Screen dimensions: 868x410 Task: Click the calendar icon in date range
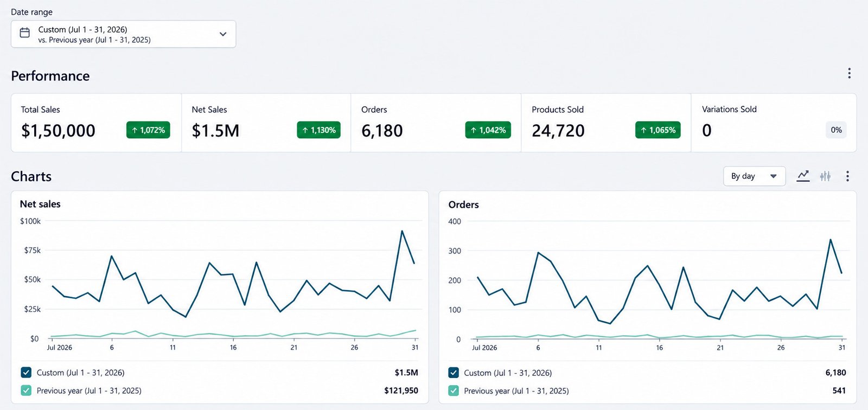pyautogui.click(x=25, y=33)
